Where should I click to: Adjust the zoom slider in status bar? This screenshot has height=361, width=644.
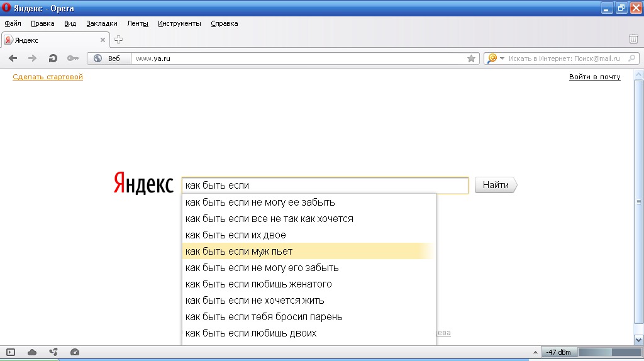(x=609, y=352)
